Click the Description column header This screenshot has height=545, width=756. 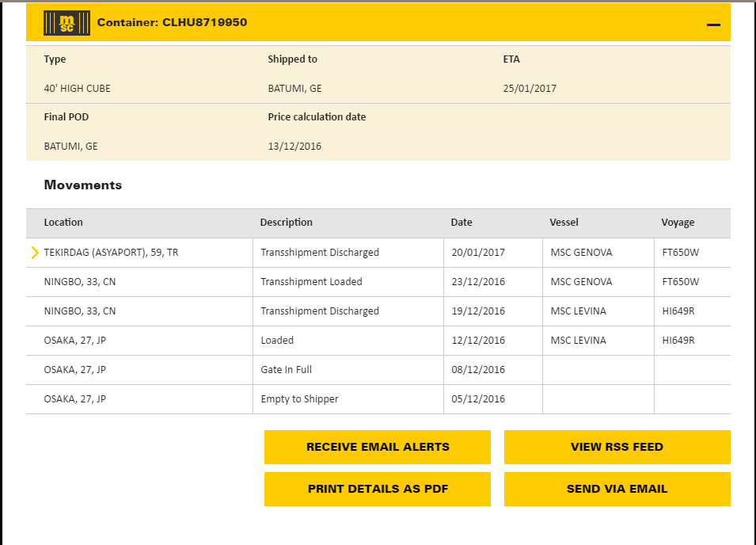pos(287,223)
